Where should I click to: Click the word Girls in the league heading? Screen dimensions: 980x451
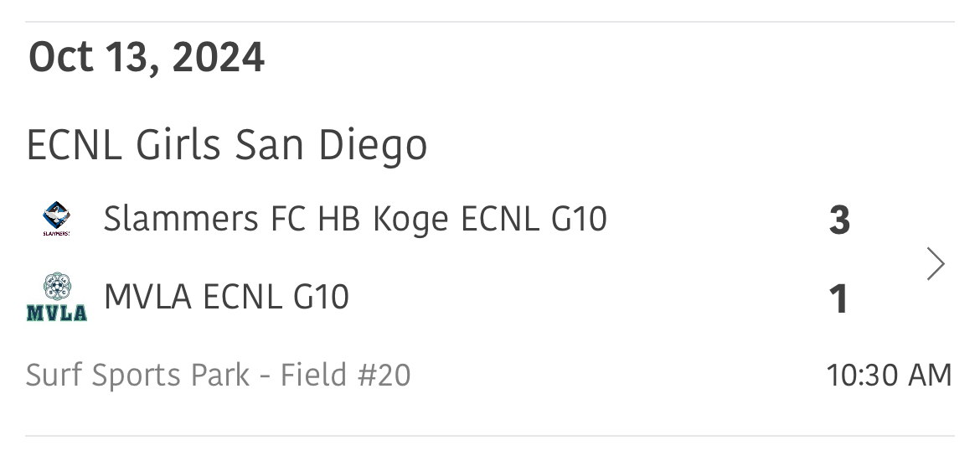179,145
